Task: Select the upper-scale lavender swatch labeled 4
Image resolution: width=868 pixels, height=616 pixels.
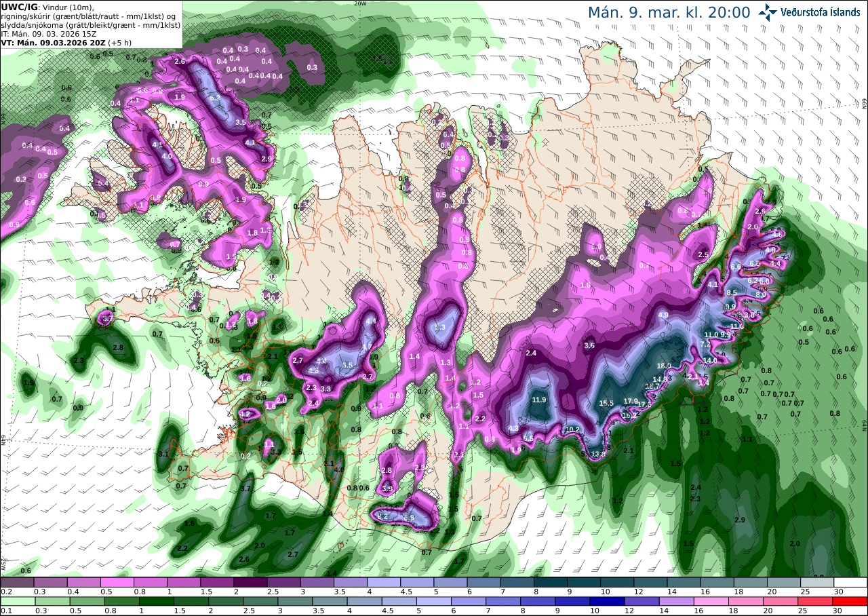Action: (384, 582)
